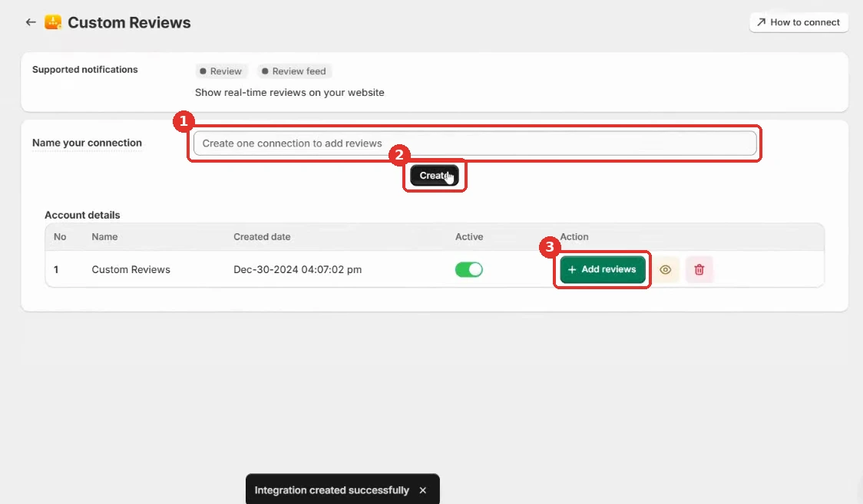Dismiss the Integration created successfully toast
Image resolution: width=863 pixels, height=504 pixels.
[x=423, y=490]
